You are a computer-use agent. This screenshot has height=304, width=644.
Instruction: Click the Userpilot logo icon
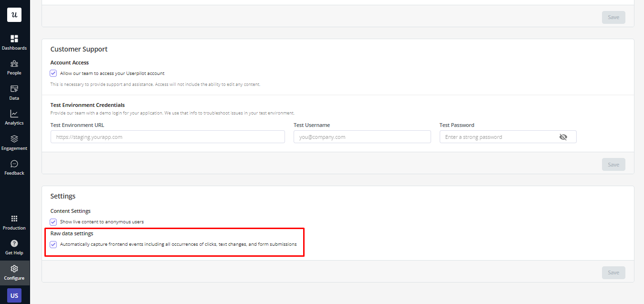14,15
